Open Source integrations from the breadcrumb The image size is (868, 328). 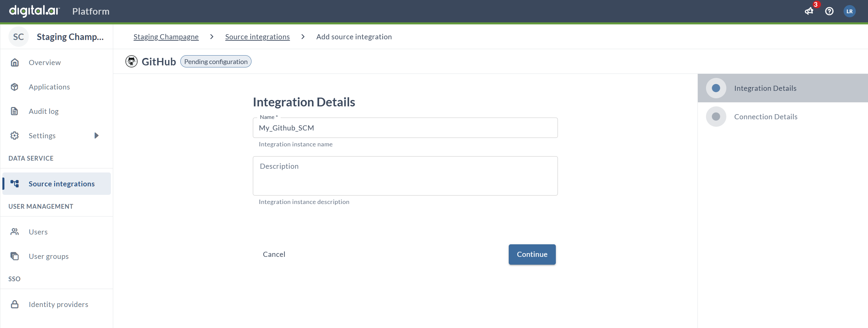pyautogui.click(x=257, y=37)
